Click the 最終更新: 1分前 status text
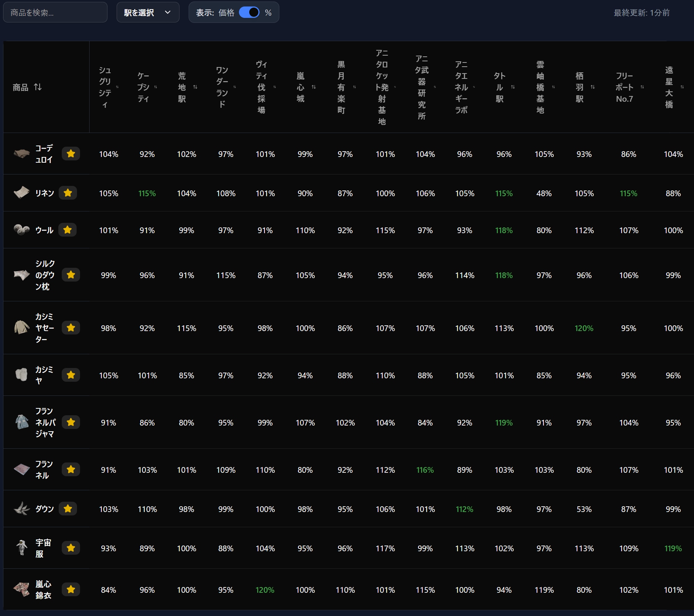 (x=641, y=13)
